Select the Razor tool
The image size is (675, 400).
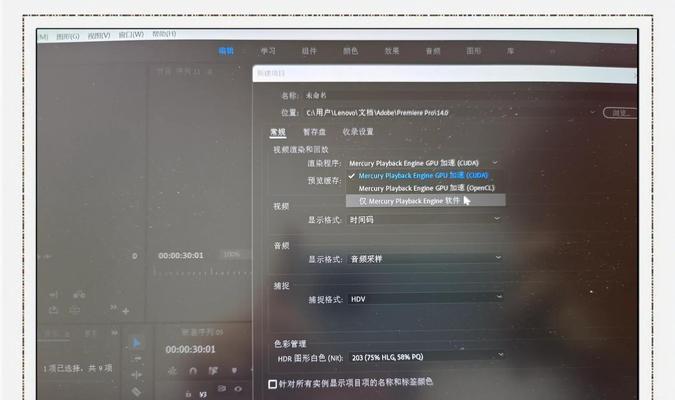[136, 391]
